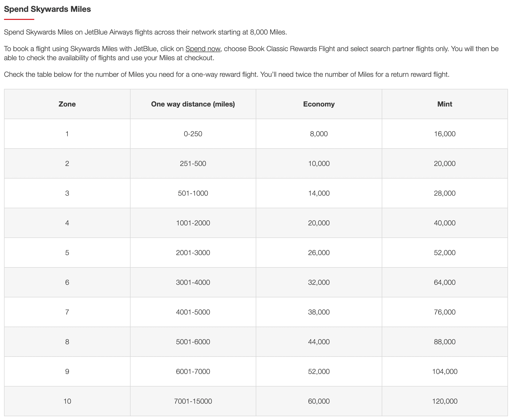512x420 pixels.
Task: Click the 251-500 distance cell
Action: coord(193,164)
